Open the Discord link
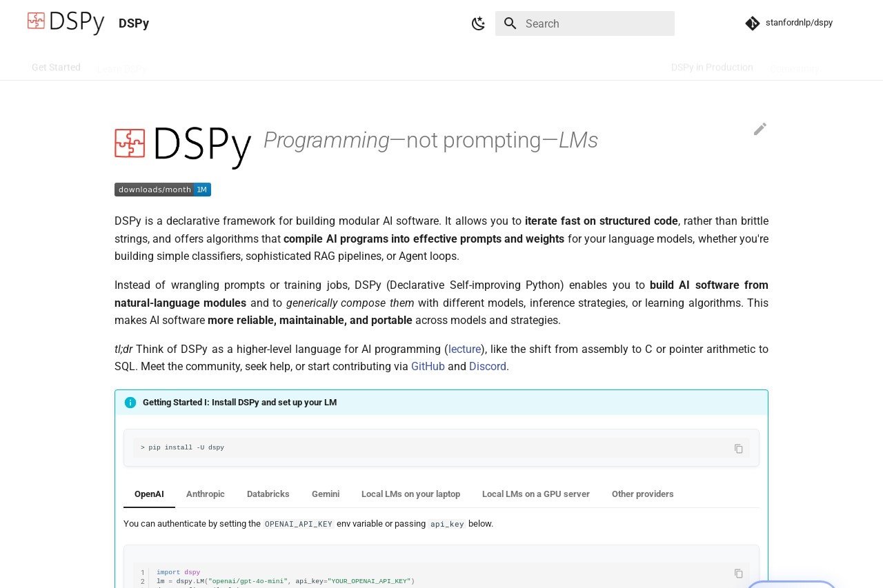This screenshot has width=883, height=588. click(488, 367)
